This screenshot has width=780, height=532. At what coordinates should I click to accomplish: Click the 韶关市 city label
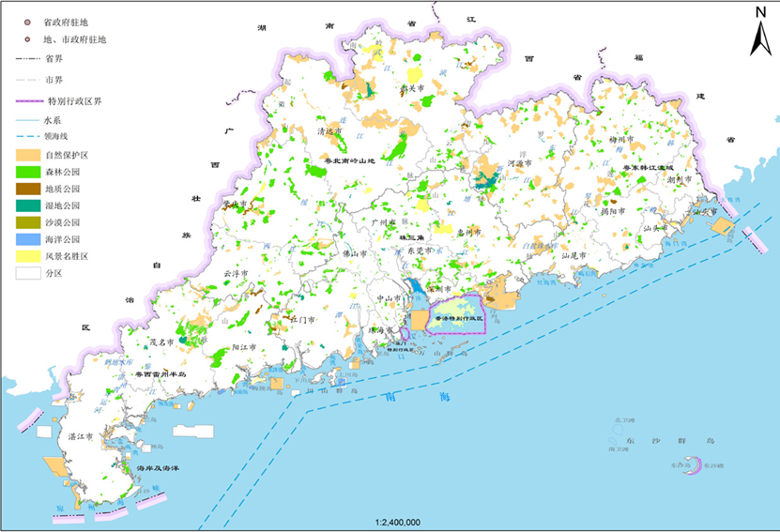coord(412,89)
